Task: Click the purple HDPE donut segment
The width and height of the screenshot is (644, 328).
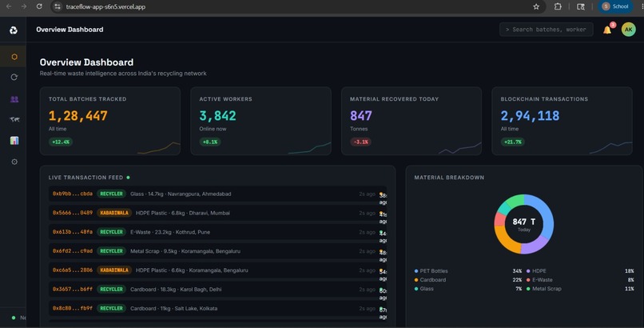Action: tap(535, 247)
